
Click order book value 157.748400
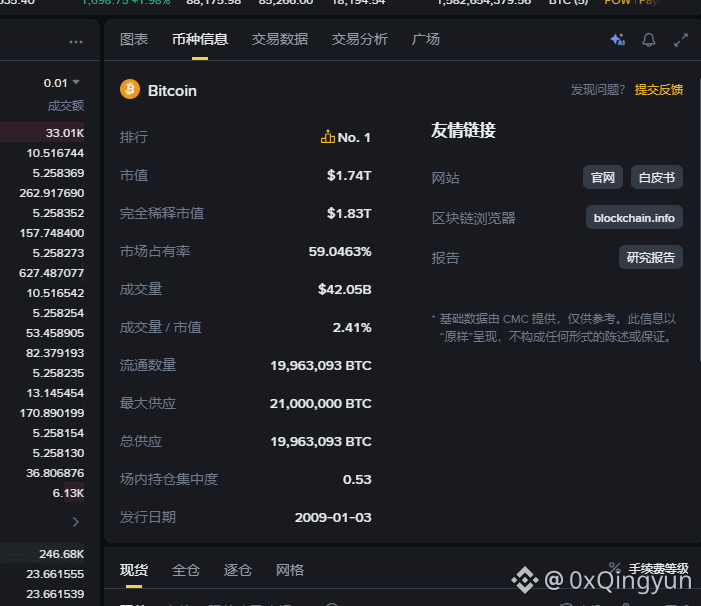(x=52, y=233)
